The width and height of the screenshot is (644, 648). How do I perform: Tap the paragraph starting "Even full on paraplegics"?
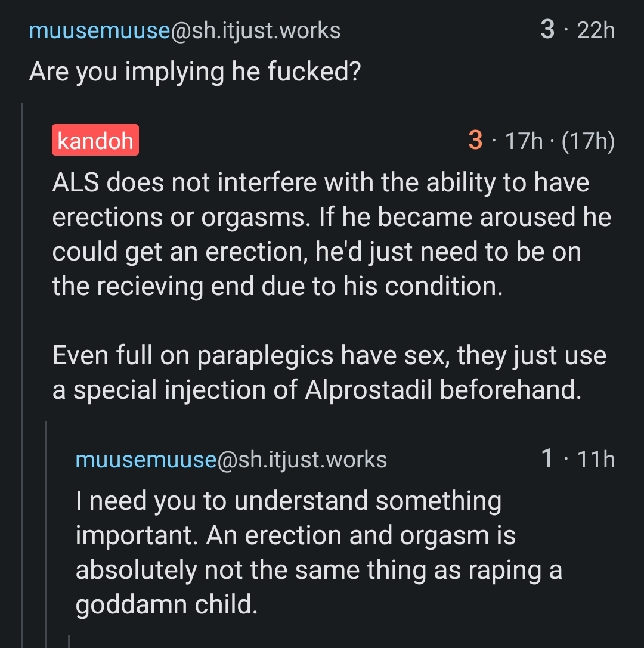329,373
